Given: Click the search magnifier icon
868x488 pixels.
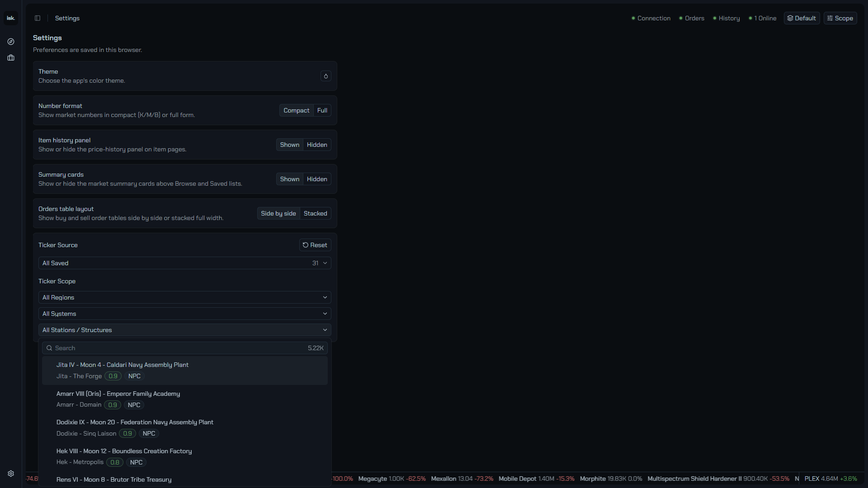Looking at the screenshot, I should point(49,348).
